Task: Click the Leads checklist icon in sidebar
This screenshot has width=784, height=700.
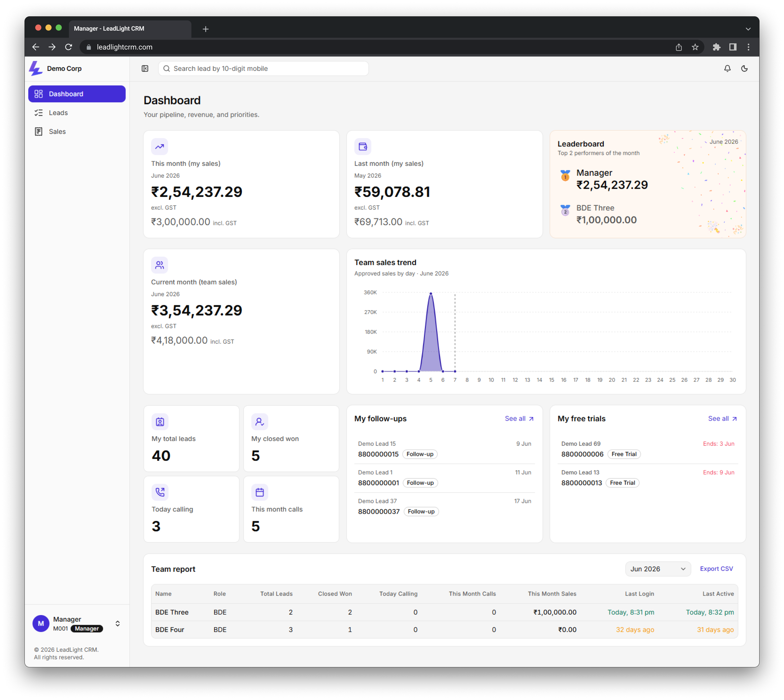Action: pyautogui.click(x=39, y=113)
